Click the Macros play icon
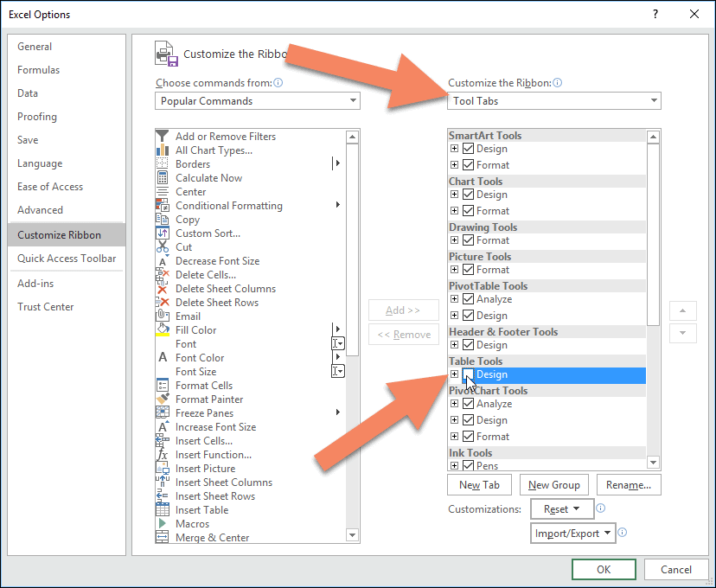 tap(162, 524)
